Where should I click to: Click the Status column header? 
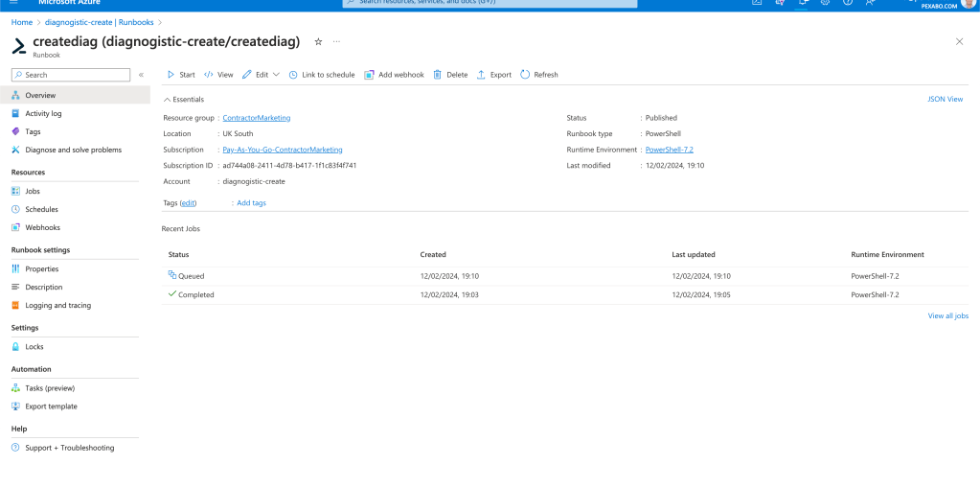pos(178,255)
